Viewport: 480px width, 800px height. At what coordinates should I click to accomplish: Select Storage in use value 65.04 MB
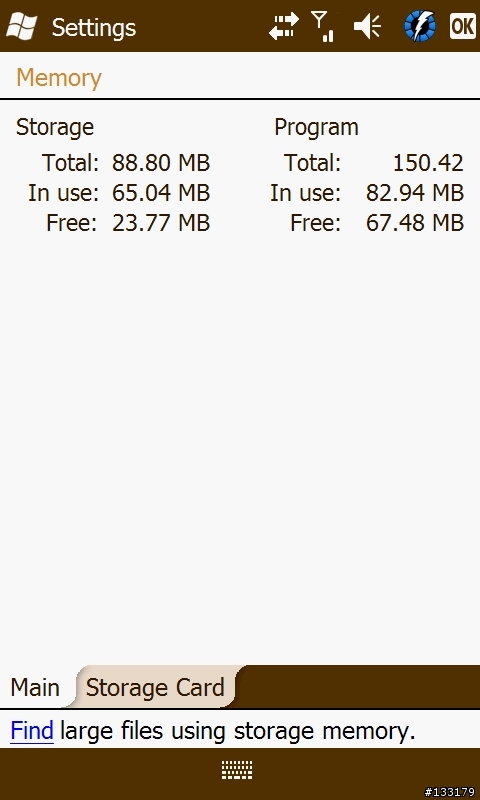[x=161, y=193]
